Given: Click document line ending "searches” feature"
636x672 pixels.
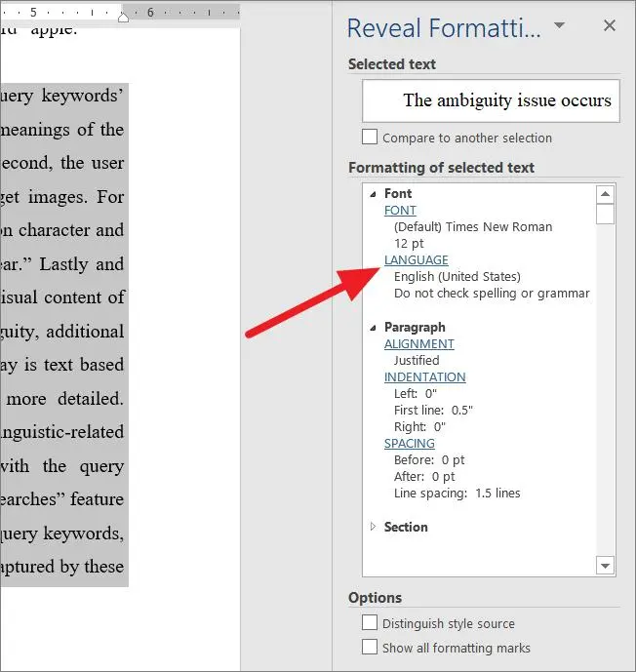Looking at the screenshot, I should (x=62, y=499).
